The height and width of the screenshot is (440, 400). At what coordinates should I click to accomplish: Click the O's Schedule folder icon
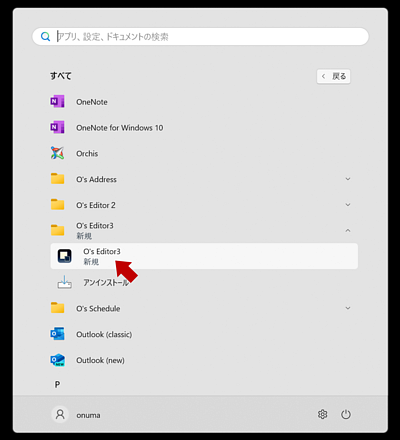point(57,308)
